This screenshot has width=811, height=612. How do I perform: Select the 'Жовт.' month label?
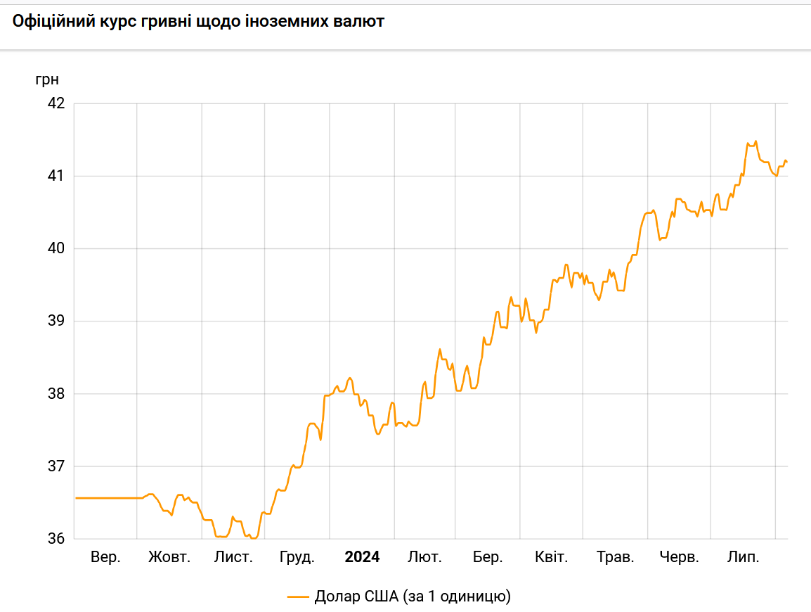click(x=169, y=557)
